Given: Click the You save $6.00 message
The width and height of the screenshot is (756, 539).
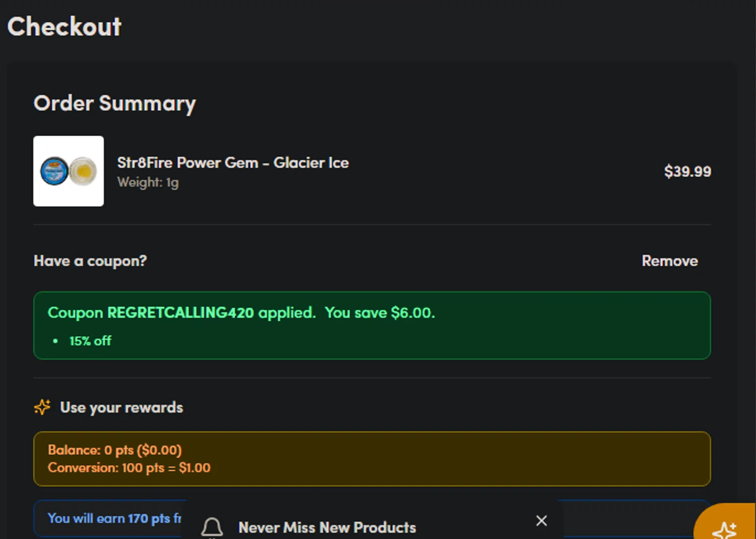Looking at the screenshot, I should point(380,313).
